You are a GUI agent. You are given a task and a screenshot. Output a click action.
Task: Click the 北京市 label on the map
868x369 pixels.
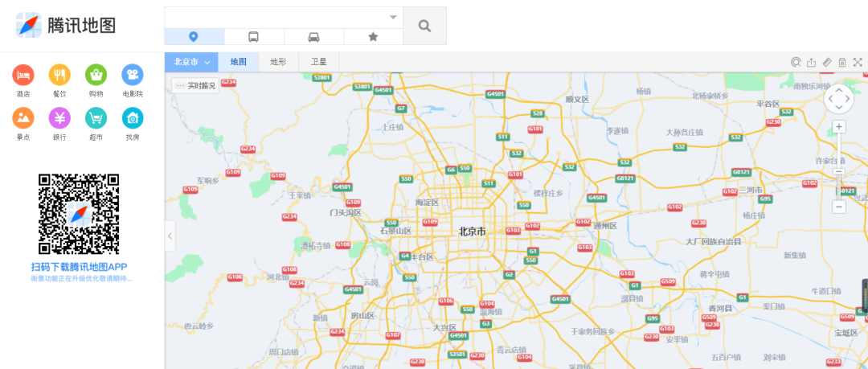click(473, 232)
